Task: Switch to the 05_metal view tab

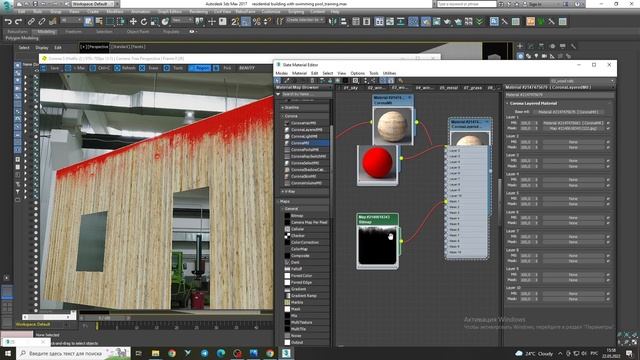Action: tap(448, 88)
